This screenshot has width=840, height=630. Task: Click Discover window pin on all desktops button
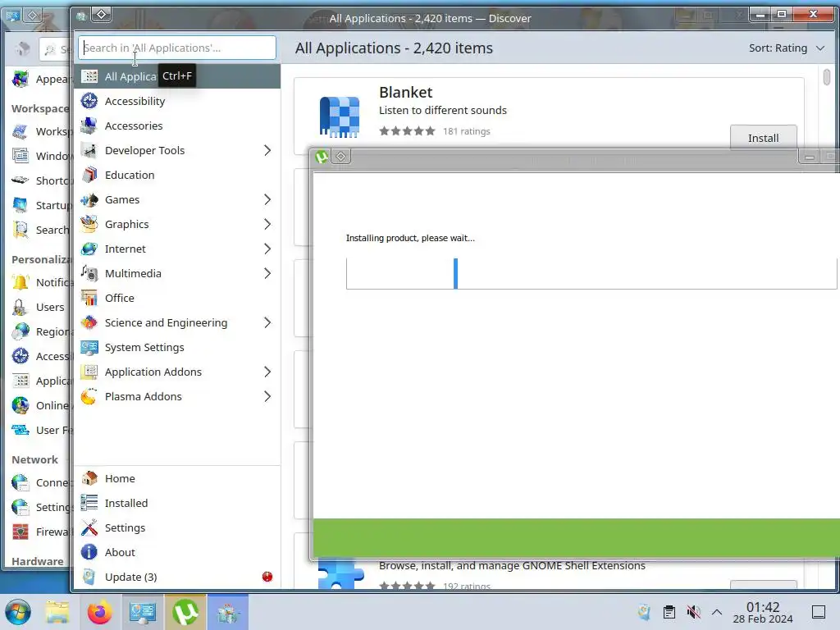click(101, 15)
